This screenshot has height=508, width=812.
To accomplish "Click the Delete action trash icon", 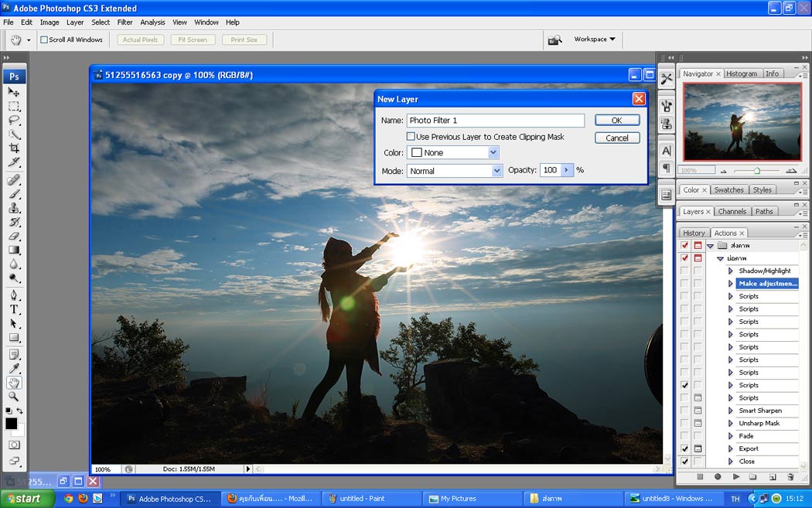I will (x=790, y=477).
